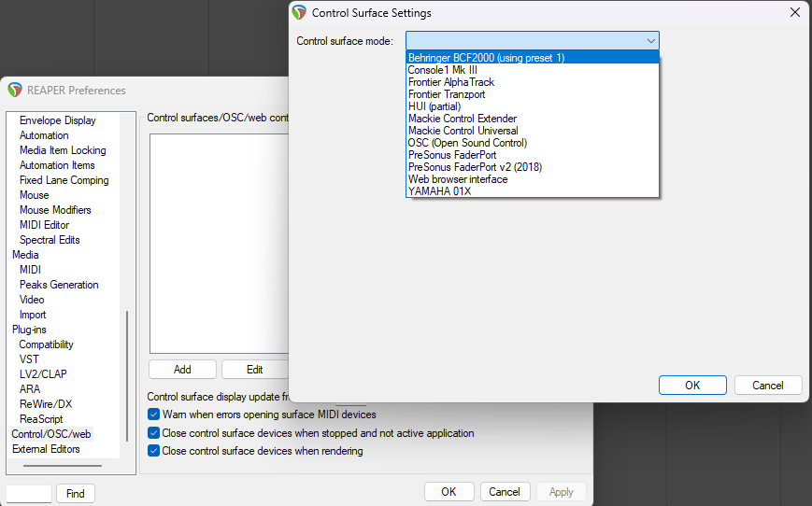
Task: Select Control/OSC/web preferences page
Action: pyautogui.click(x=51, y=434)
